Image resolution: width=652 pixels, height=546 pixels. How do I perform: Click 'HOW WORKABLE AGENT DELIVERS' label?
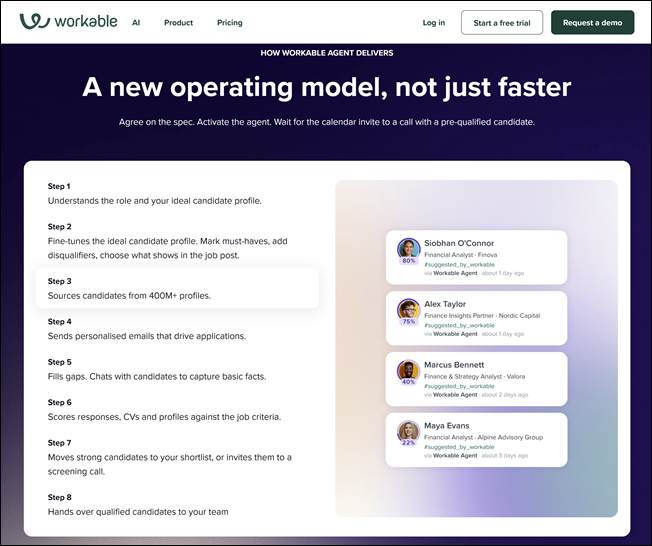pos(327,53)
